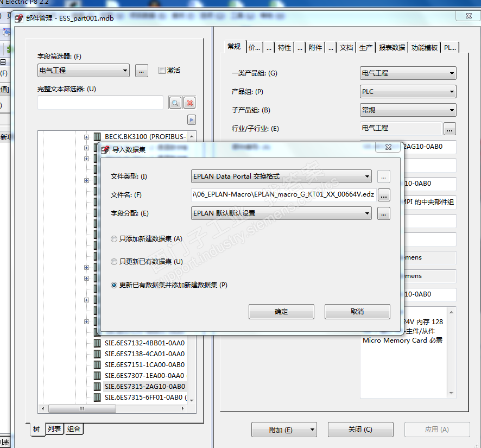
Task: Click the 确定 button
Action: pos(281,312)
